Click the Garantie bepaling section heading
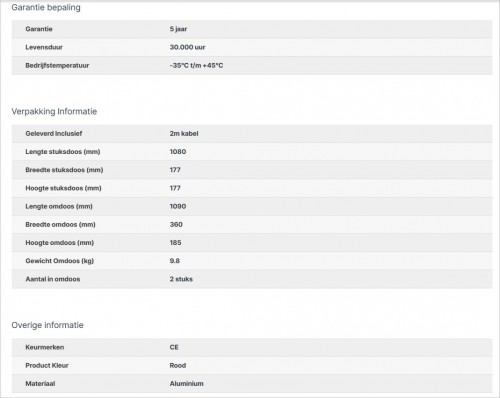 click(46, 7)
